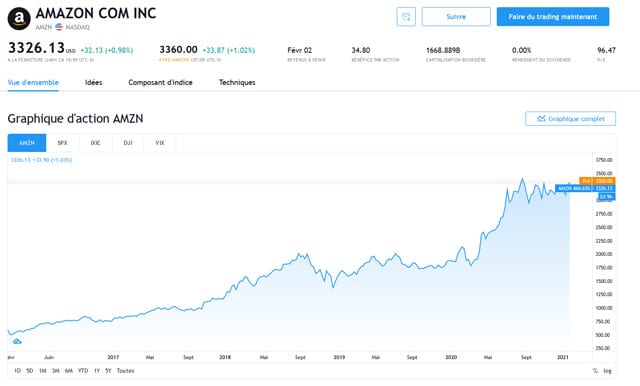Screen dimensions: 640x386
Task: Click the 3360.00 pre-market price
Action: click(178, 50)
